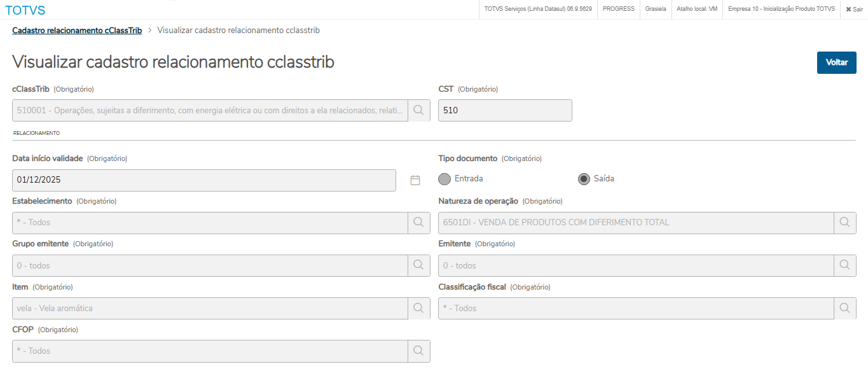Click the TOTVS Serviços (Linha Datasul) version item

point(538,9)
